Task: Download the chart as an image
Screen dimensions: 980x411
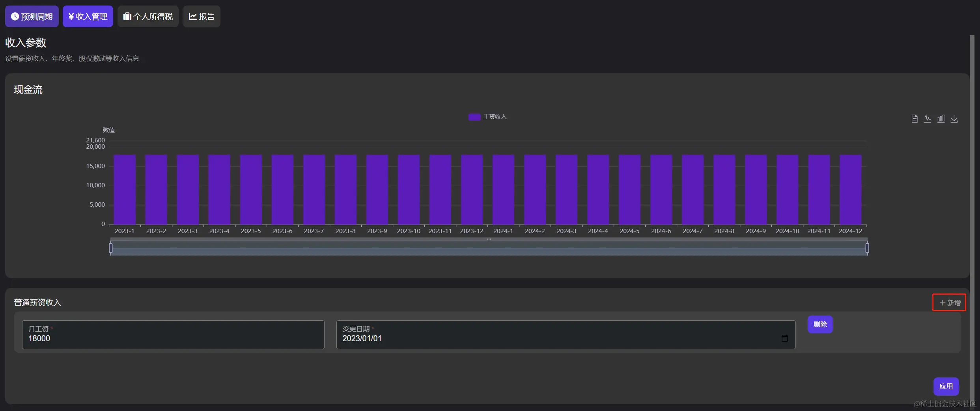Action: [x=954, y=119]
